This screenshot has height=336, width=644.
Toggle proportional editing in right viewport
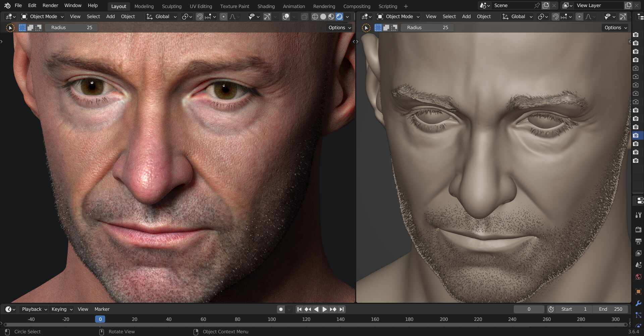coord(579,16)
